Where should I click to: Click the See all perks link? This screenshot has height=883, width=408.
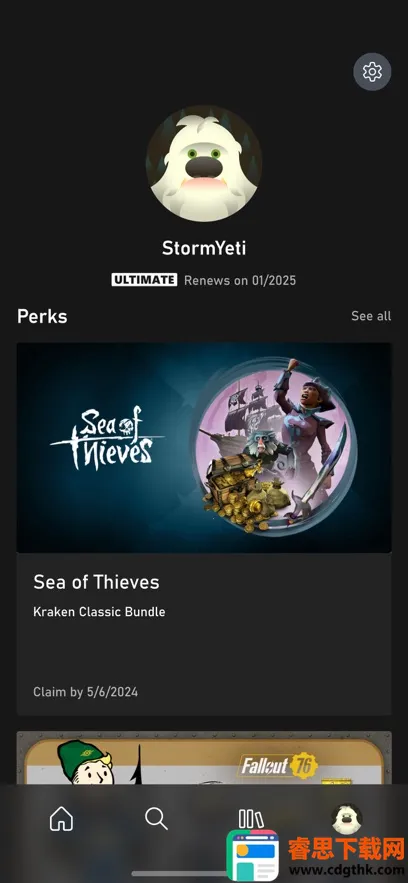pos(371,316)
